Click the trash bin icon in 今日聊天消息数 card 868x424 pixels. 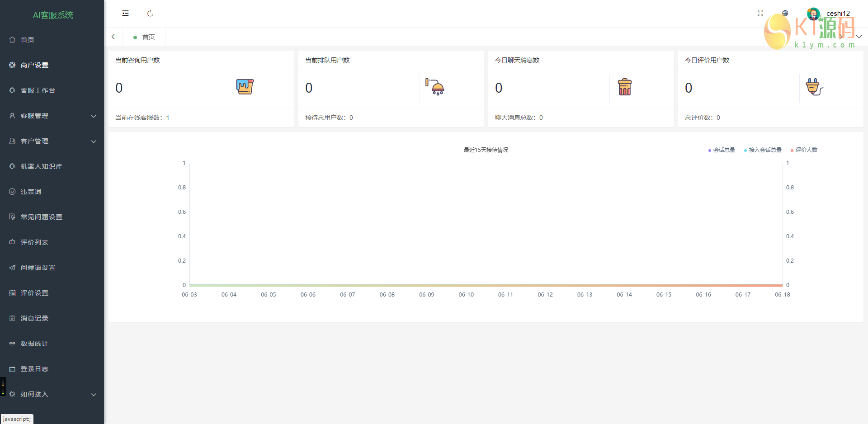[x=625, y=87]
